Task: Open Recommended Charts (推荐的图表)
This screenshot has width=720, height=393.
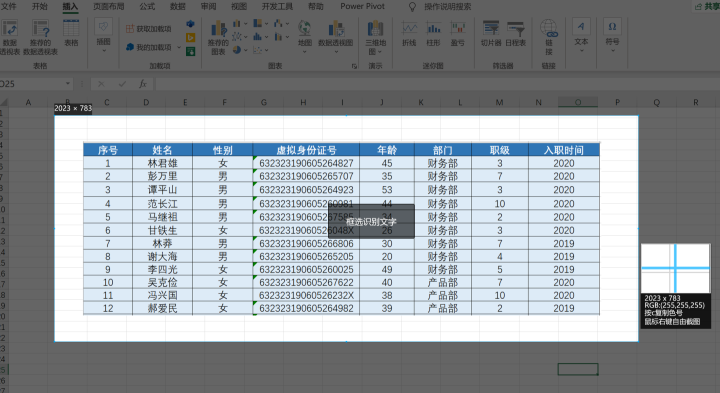Action: 218,38
